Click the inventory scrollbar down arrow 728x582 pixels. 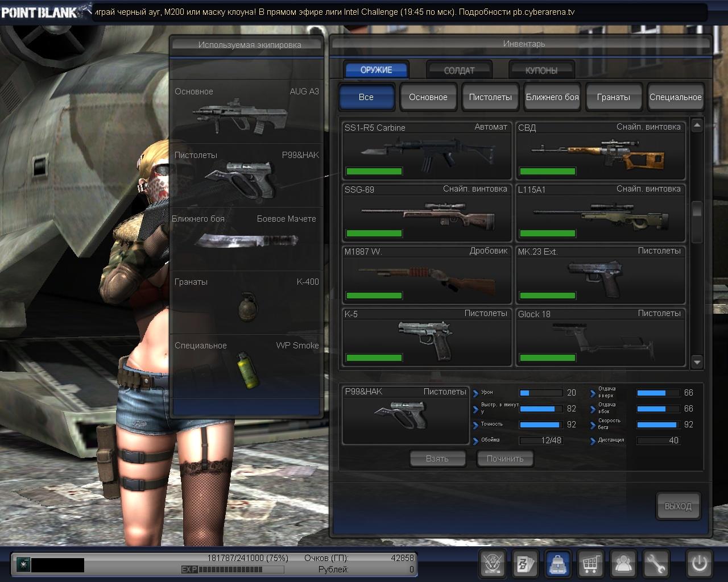[697, 361]
